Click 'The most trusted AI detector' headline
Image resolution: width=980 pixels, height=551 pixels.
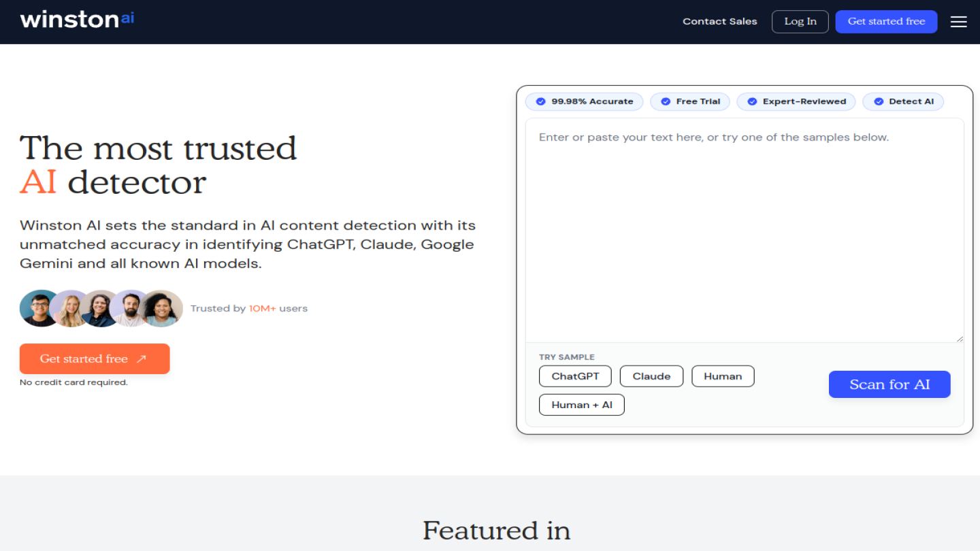159,165
